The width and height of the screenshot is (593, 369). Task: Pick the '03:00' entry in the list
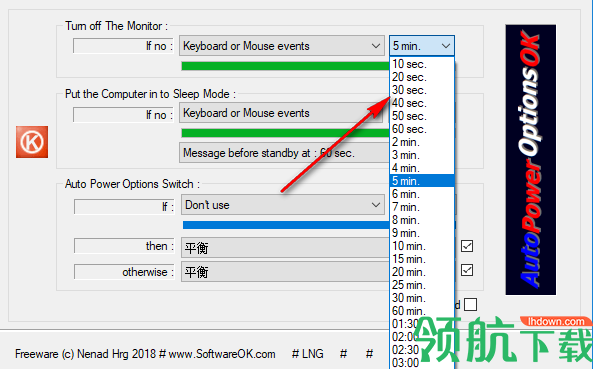[422, 363]
